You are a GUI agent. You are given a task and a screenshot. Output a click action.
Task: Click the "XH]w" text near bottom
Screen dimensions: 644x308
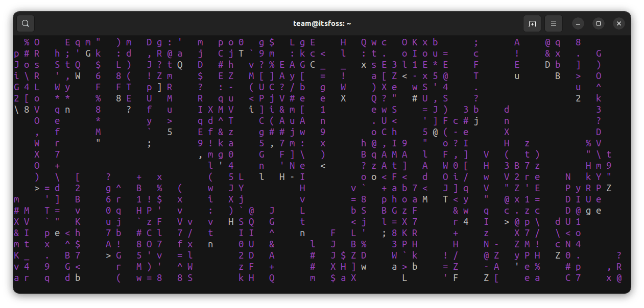tap(348, 267)
